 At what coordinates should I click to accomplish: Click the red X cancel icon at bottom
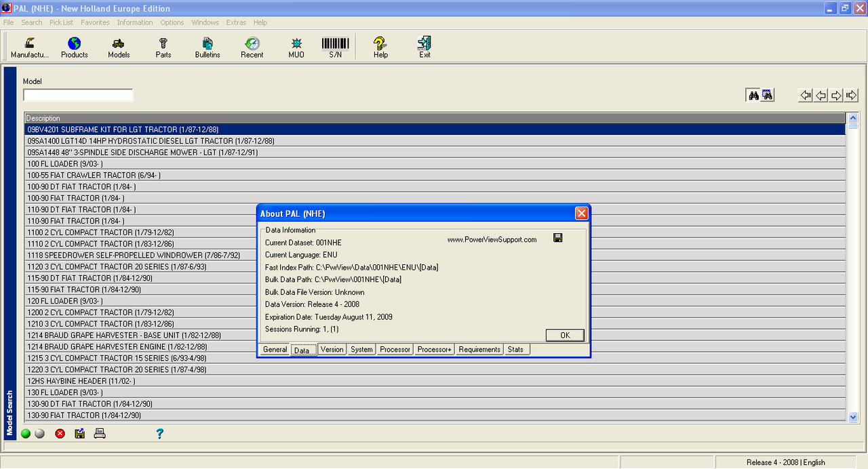click(x=60, y=434)
